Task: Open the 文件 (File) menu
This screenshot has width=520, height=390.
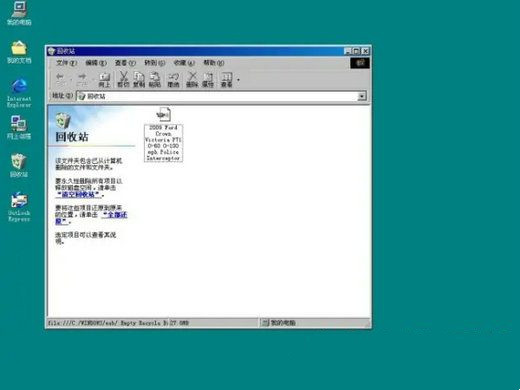Action: tap(66, 63)
